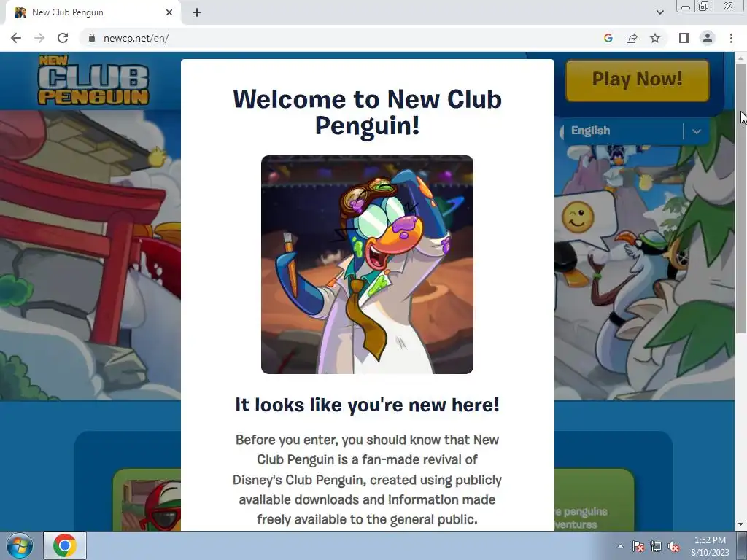The image size is (747, 560).
Task: Click the browser forward arrow
Action: [39, 38]
